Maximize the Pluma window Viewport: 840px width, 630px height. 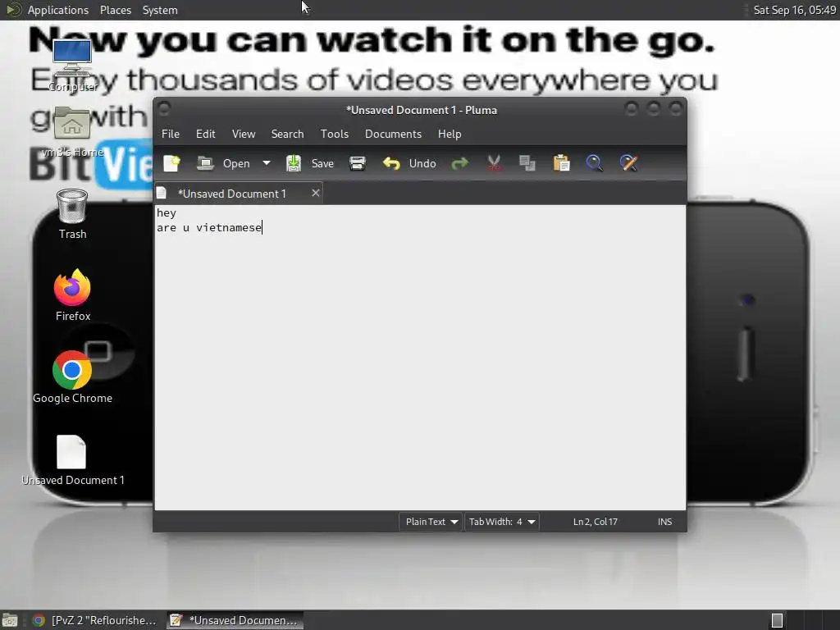(654, 109)
